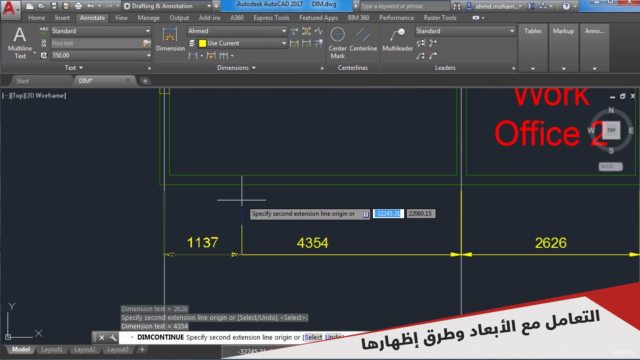Open the multileader style Standard dropdown
The image size is (640, 360).
point(512,31)
